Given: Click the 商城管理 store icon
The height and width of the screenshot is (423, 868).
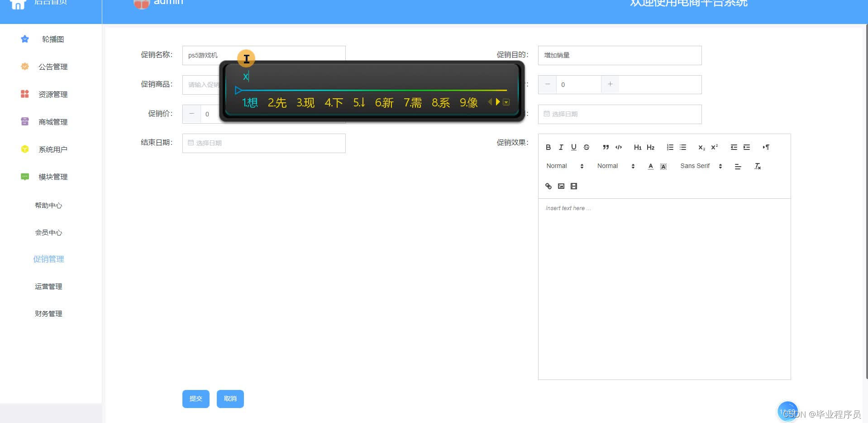Looking at the screenshot, I should (25, 121).
